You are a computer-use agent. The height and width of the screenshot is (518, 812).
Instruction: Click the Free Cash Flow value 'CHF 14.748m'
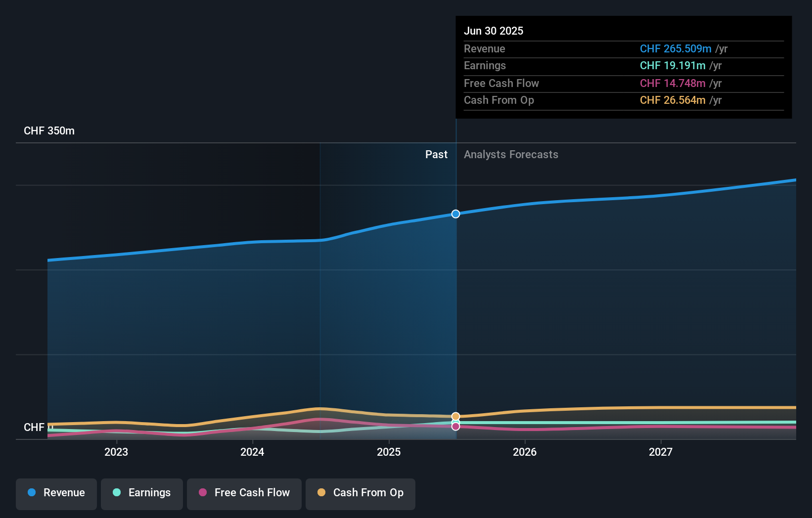tap(673, 83)
